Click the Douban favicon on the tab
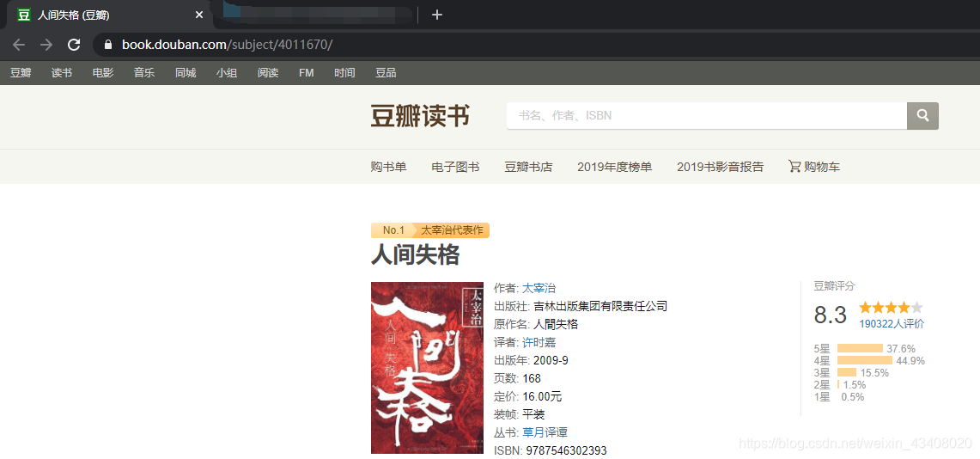980x459 pixels. 24,15
